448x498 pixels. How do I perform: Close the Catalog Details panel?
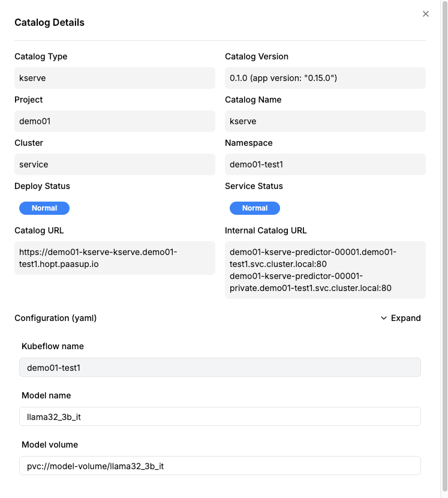point(425,14)
